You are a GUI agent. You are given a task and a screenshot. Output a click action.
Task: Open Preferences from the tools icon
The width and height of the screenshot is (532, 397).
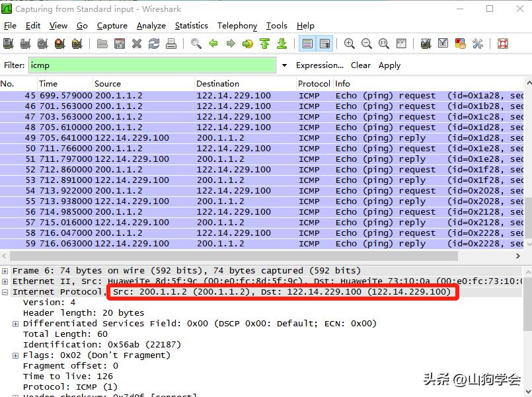(x=478, y=44)
